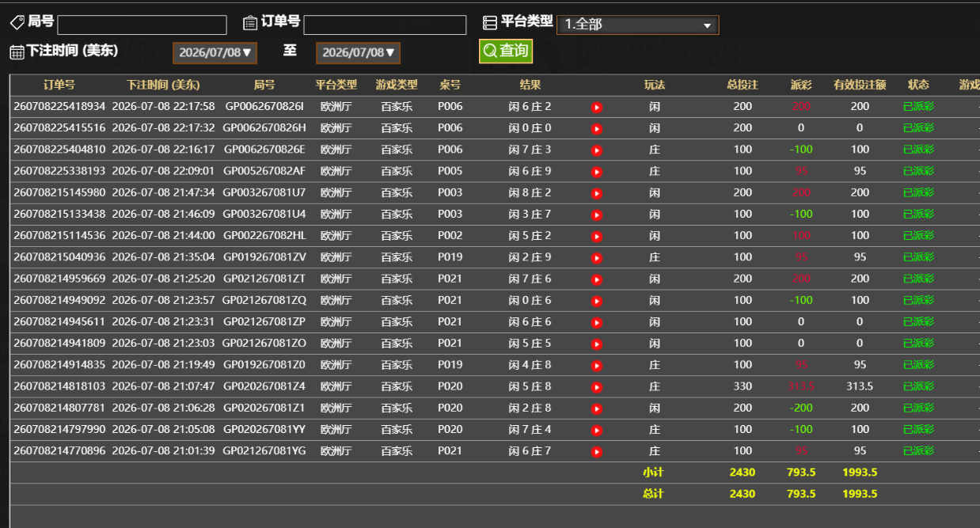This screenshot has height=528, width=980.
Task: Play video replay for order 260708214949092
Action: (x=597, y=300)
